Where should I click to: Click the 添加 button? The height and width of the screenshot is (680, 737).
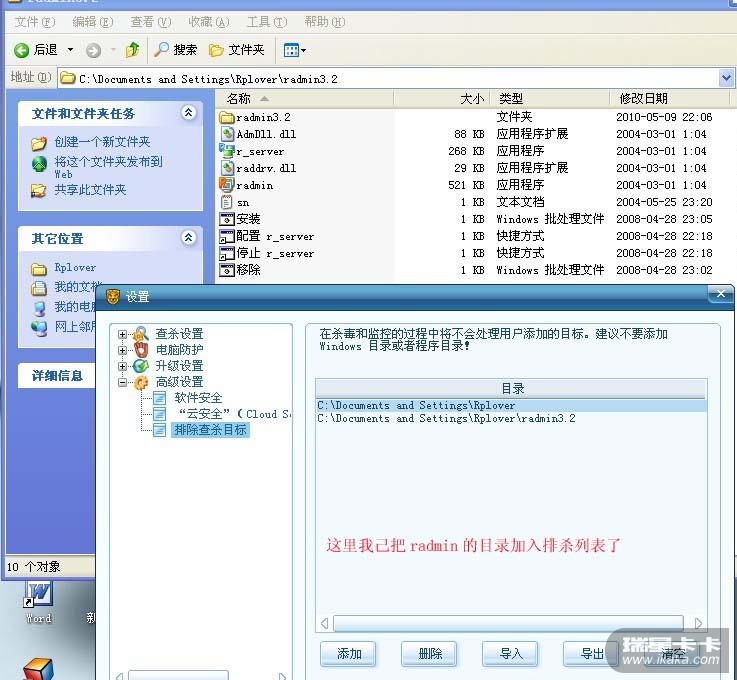[x=348, y=654]
